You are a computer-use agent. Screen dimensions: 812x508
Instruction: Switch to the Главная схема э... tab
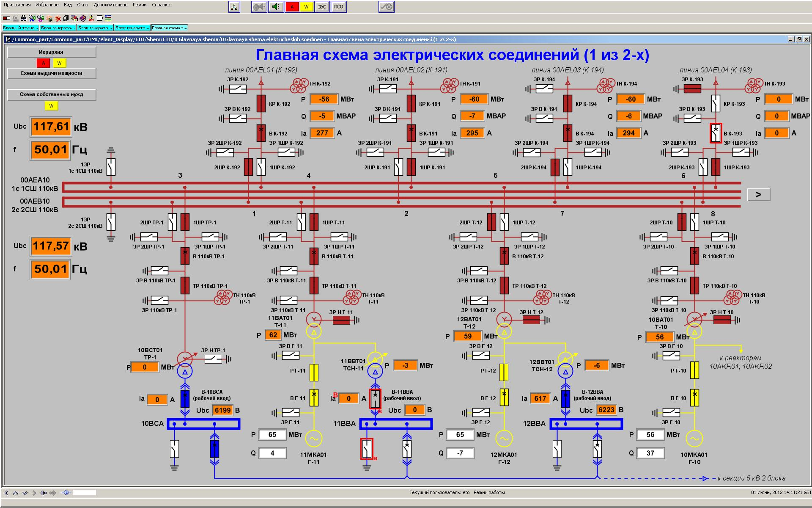[169, 28]
